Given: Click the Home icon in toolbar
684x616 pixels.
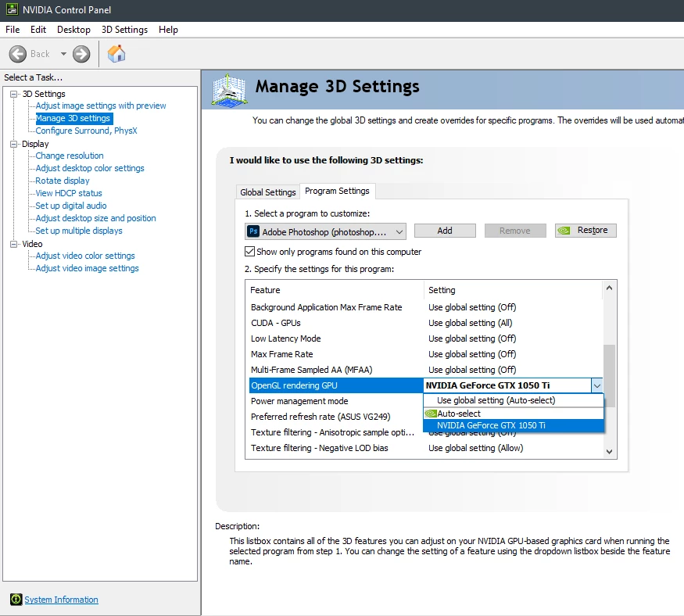Looking at the screenshot, I should (116, 54).
